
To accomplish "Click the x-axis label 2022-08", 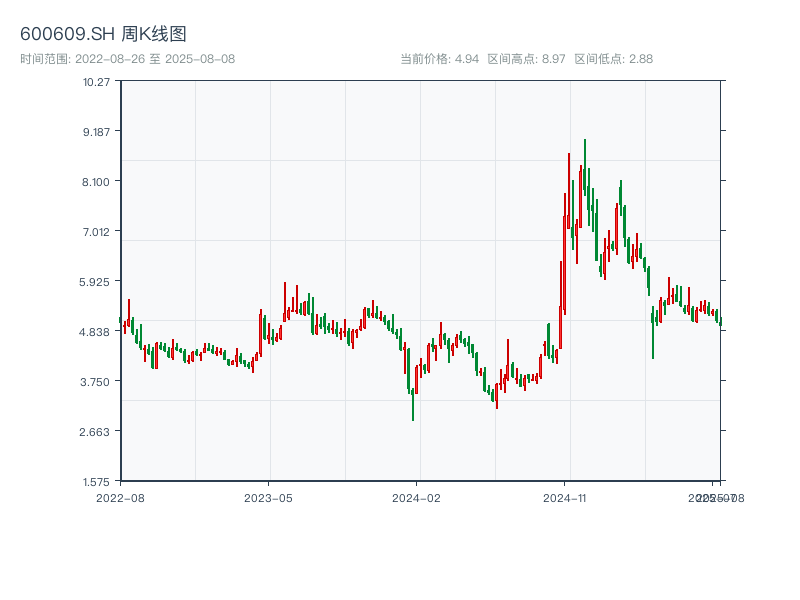I will point(120,498).
